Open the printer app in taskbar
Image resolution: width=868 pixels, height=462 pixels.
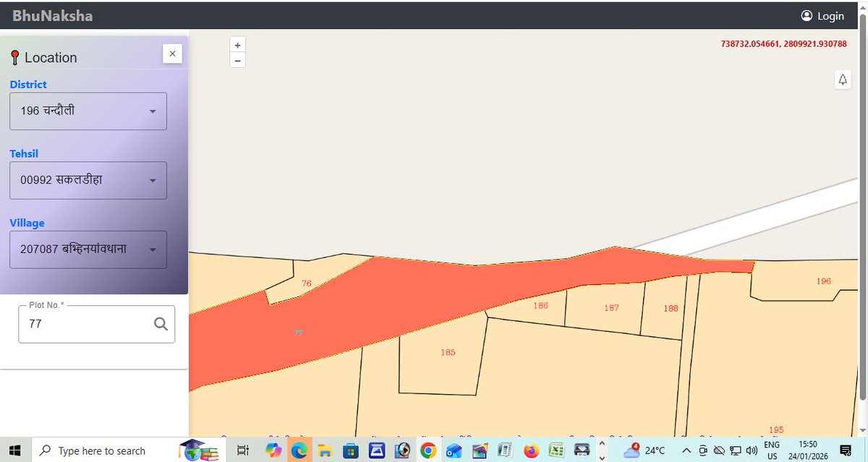point(582,450)
